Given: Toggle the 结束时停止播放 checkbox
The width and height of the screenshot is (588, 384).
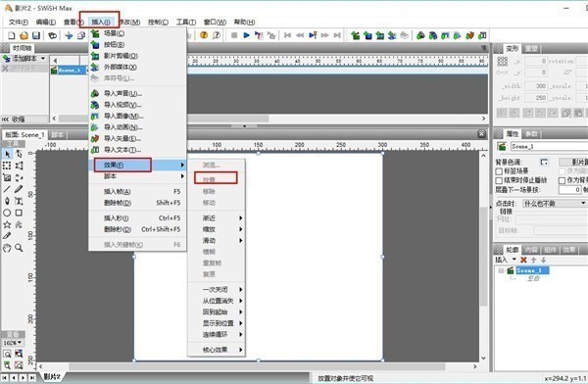Looking at the screenshot, I should click(x=499, y=180).
